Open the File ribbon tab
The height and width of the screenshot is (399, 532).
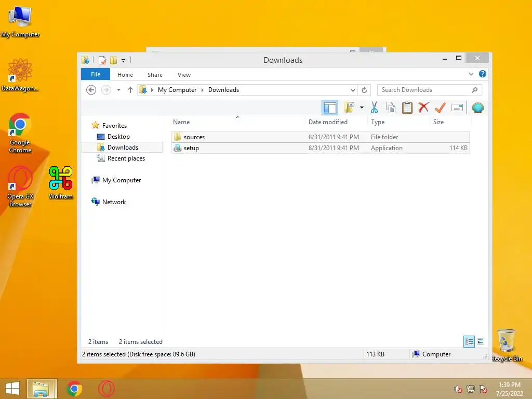click(96, 74)
